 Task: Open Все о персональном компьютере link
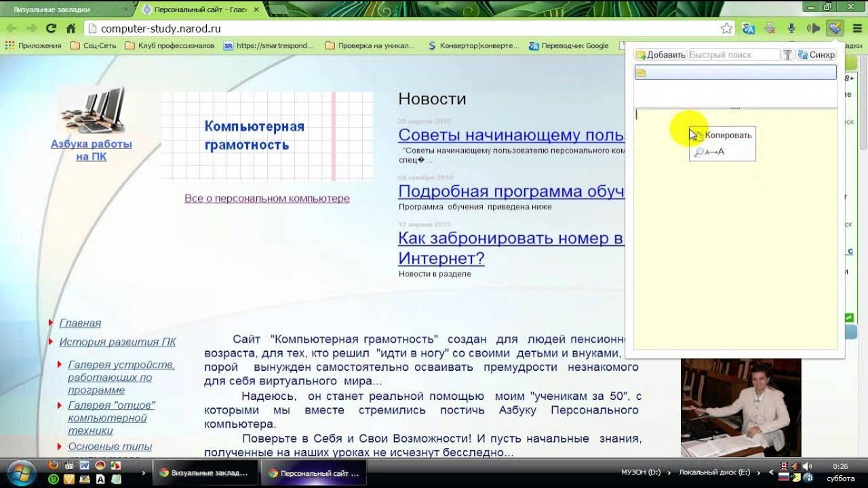[267, 199]
